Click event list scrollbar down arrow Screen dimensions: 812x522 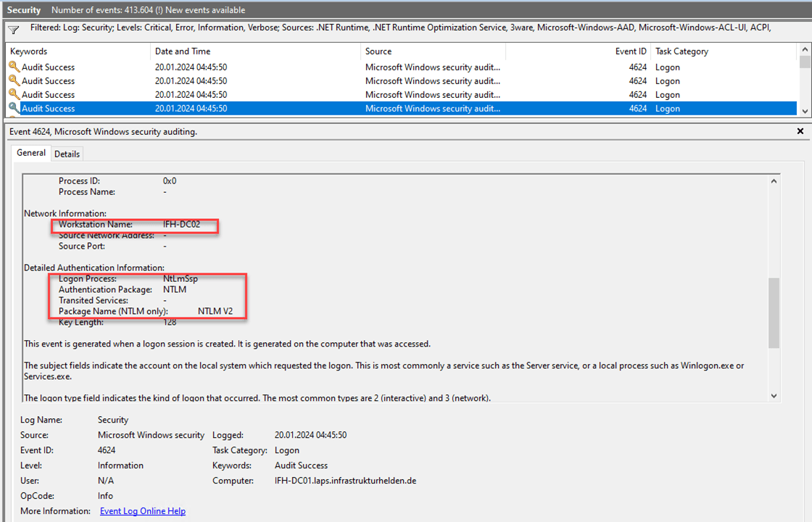pos(804,111)
